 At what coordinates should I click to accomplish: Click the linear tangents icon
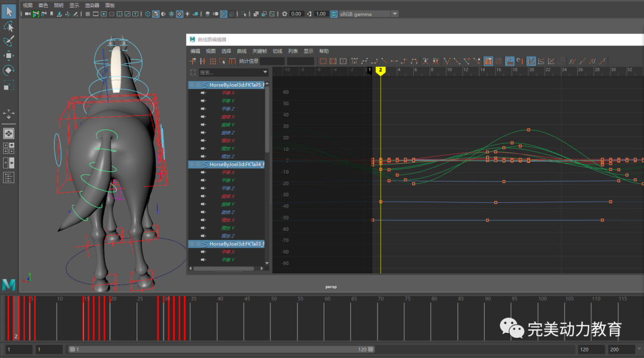(385, 61)
